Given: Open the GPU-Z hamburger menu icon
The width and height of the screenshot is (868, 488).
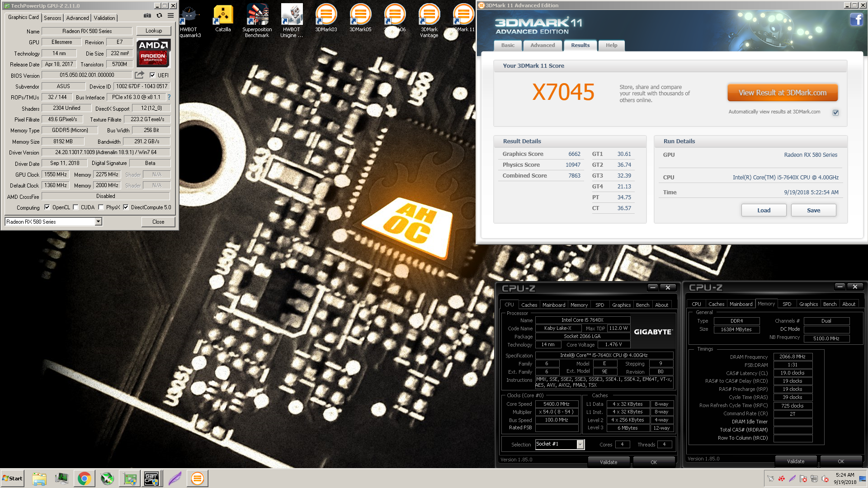Looking at the screenshot, I should pyautogui.click(x=170, y=15).
